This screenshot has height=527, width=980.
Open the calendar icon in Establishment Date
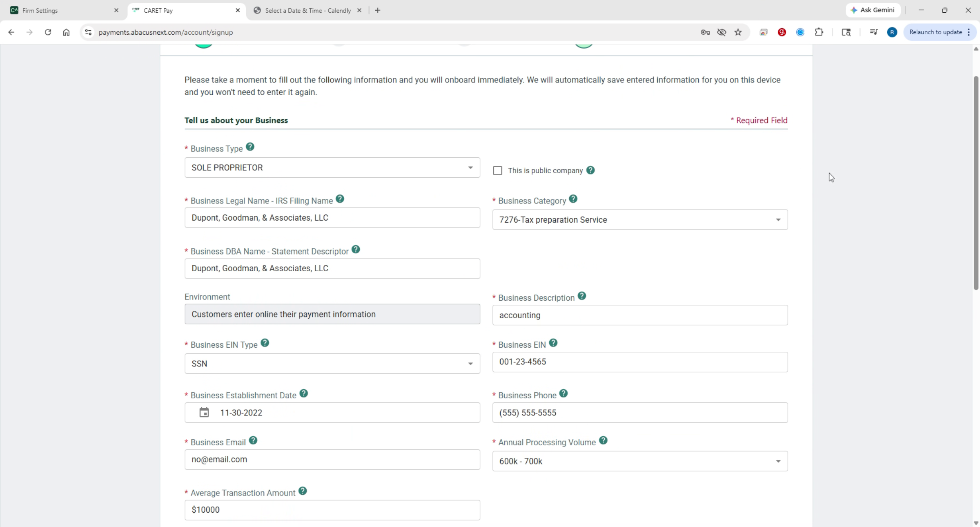coord(204,413)
